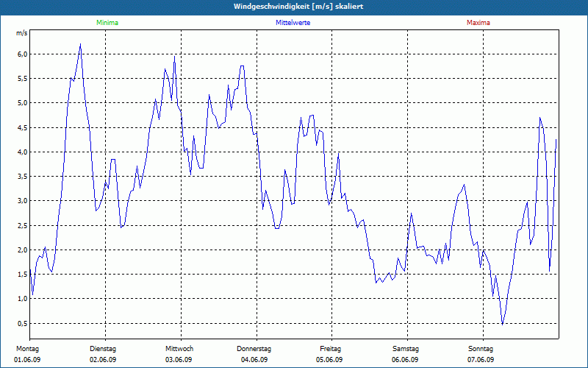Click the 2,5 y-axis value
The height and width of the screenshot is (368, 588).
[23, 225]
